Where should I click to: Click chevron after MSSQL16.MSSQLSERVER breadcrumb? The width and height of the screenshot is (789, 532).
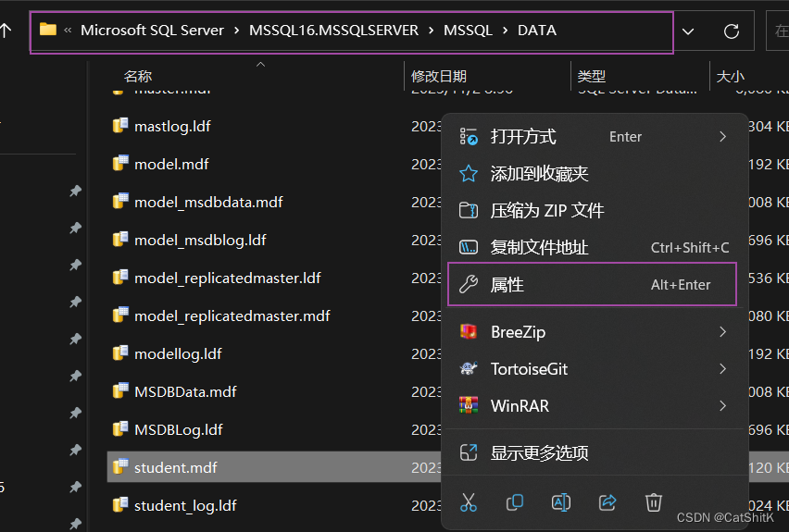[x=432, y=31]
